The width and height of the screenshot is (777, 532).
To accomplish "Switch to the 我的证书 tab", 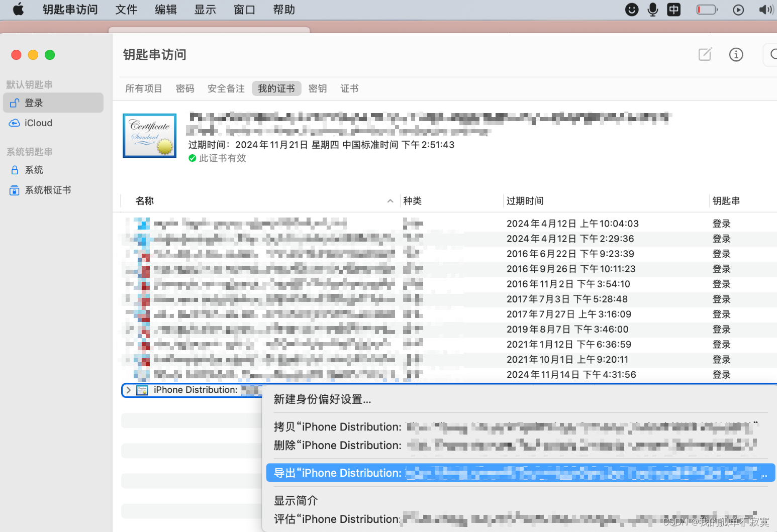I will click(x=276, y=88).
